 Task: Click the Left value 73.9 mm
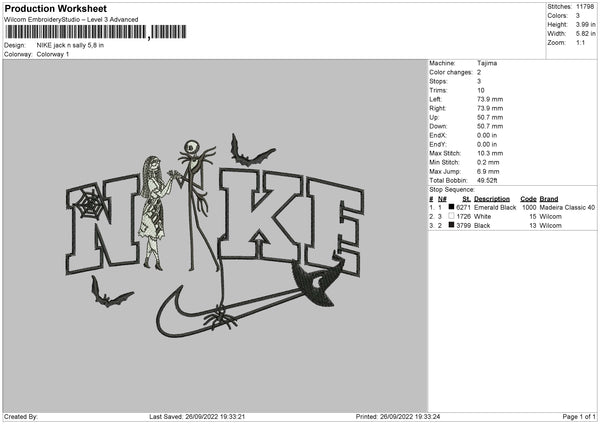click(x=490, y=99)
